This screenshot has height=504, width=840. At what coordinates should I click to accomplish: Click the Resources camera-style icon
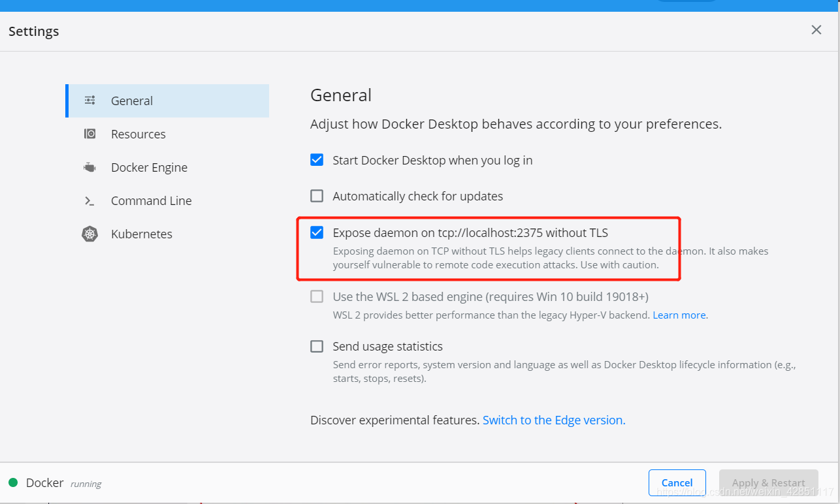pos(90,134)
